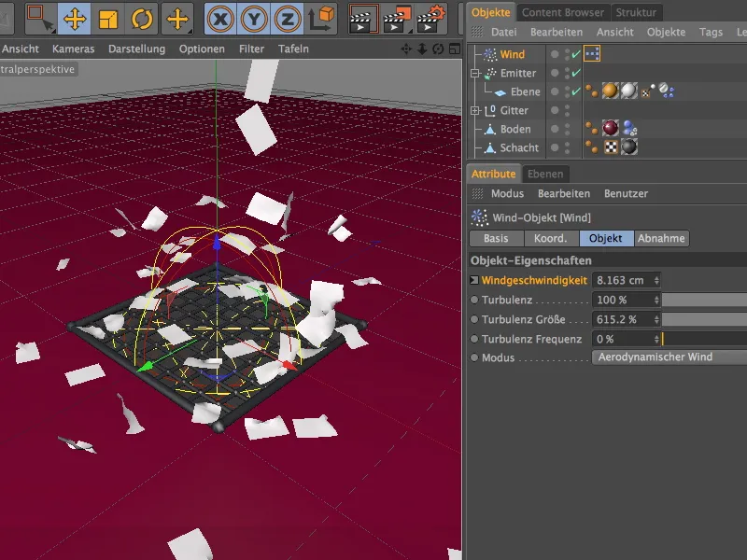This screenshot has height=560, width=747.
Task: Open the Koord. properties tab
Action: [551, 238]
